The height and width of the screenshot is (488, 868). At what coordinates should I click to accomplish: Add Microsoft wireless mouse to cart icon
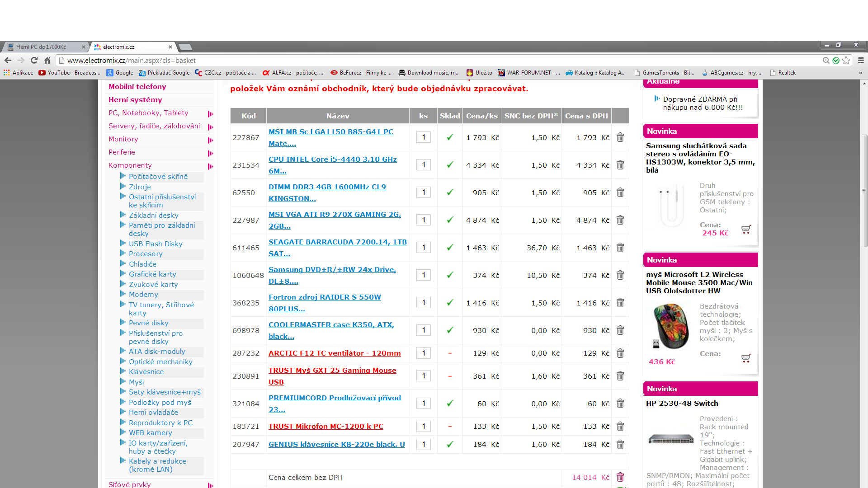[746, 358]
